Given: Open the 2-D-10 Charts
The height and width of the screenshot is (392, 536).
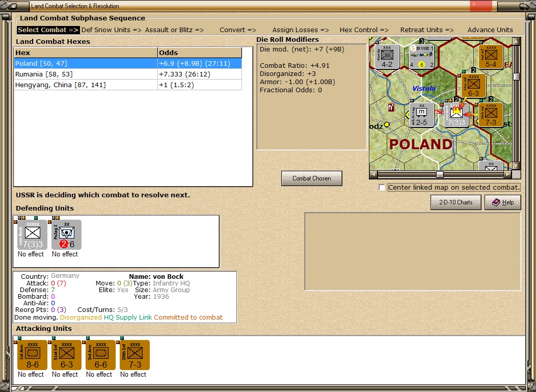Looking at the screenshot, I should click(x=455, y=202).
